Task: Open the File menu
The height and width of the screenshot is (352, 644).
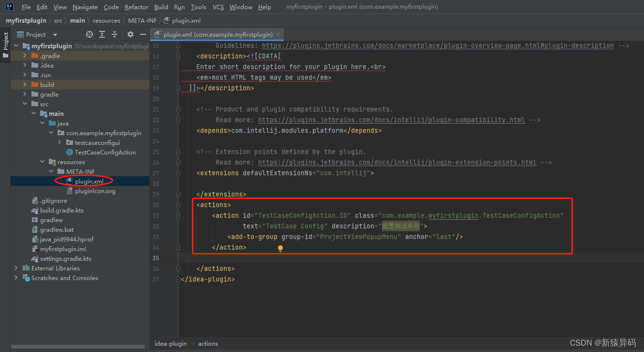Action: pyautogui.click(x=26, y=7)
